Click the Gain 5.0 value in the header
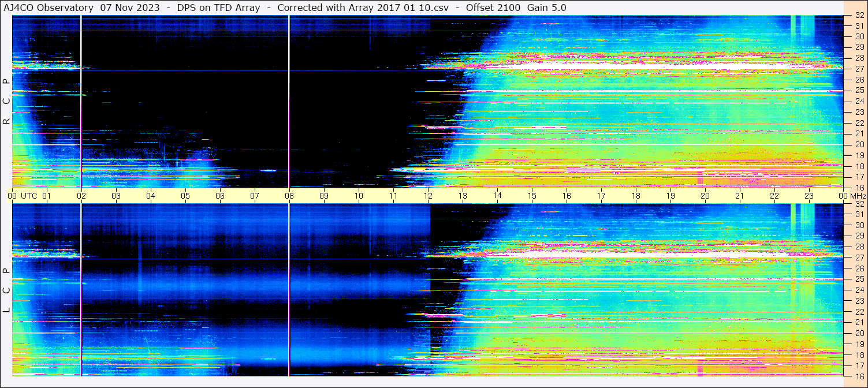 (546, 8)
